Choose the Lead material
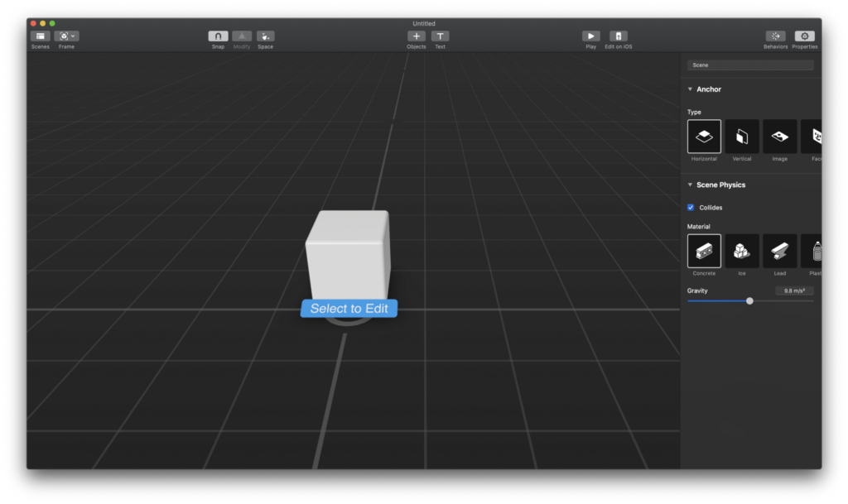This screenshot has height=504, width=848. tap(780, 252)
